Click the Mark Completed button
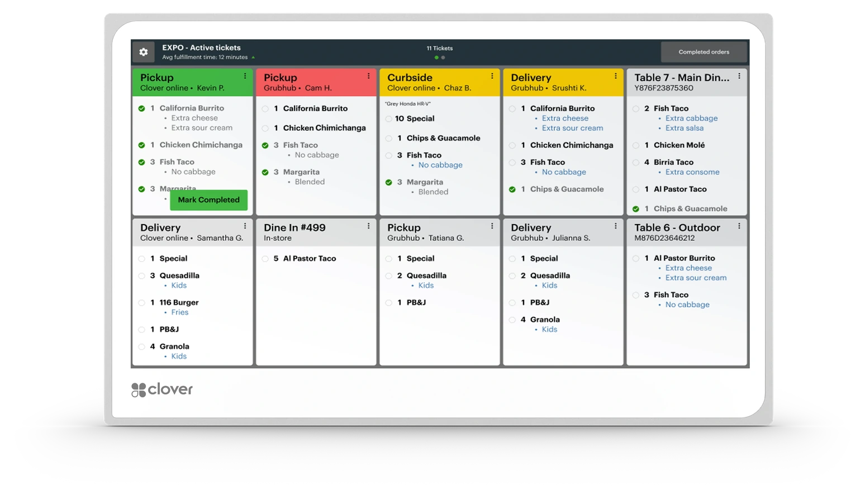The height and width of the screenshot is (504, 865). point(208,200)
